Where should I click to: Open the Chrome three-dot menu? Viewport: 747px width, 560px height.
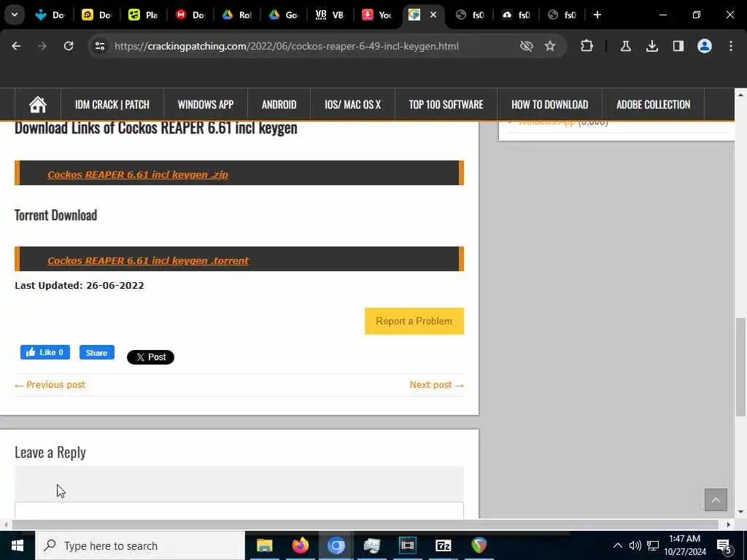pos(731,46)
